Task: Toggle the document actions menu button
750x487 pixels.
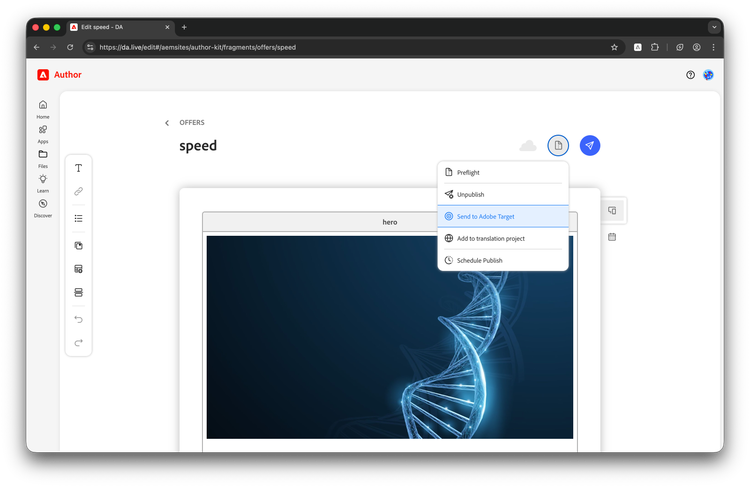Action: pyautogui.click(x=558, y=146)
